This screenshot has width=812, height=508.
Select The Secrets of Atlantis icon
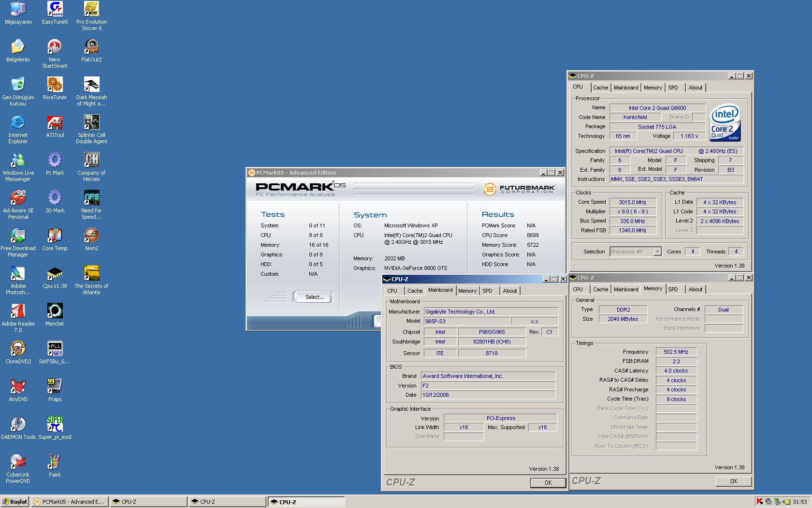pos(91,280)
